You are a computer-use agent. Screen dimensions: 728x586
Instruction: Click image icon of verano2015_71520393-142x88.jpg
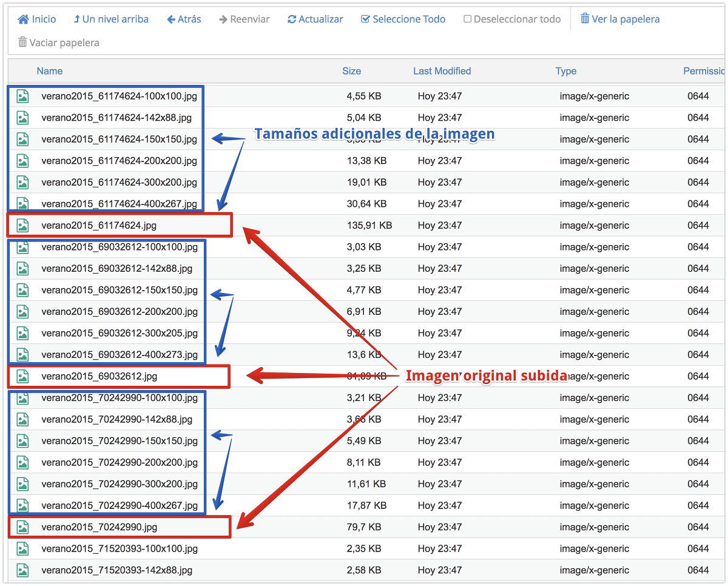point(23,570)
